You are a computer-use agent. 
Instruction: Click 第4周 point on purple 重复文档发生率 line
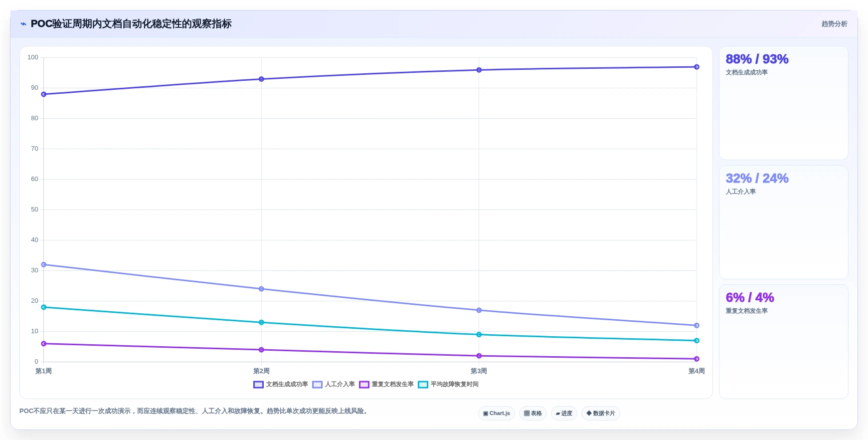[x=696, y=359]
